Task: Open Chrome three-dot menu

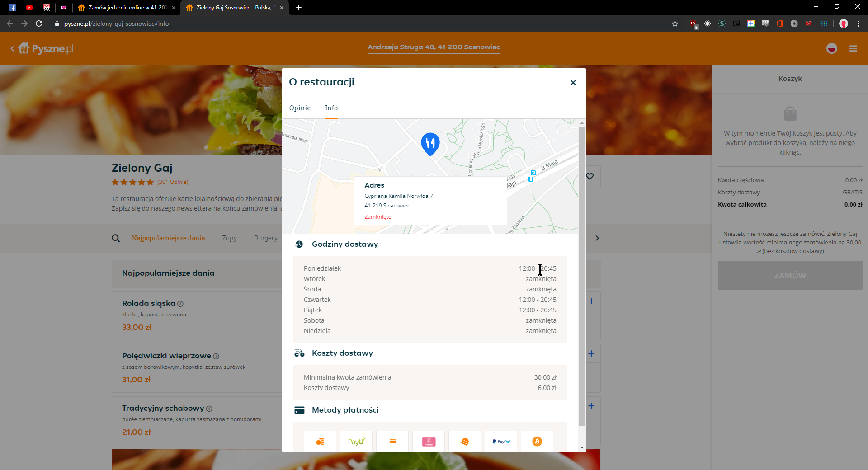Action: [858, 23]
